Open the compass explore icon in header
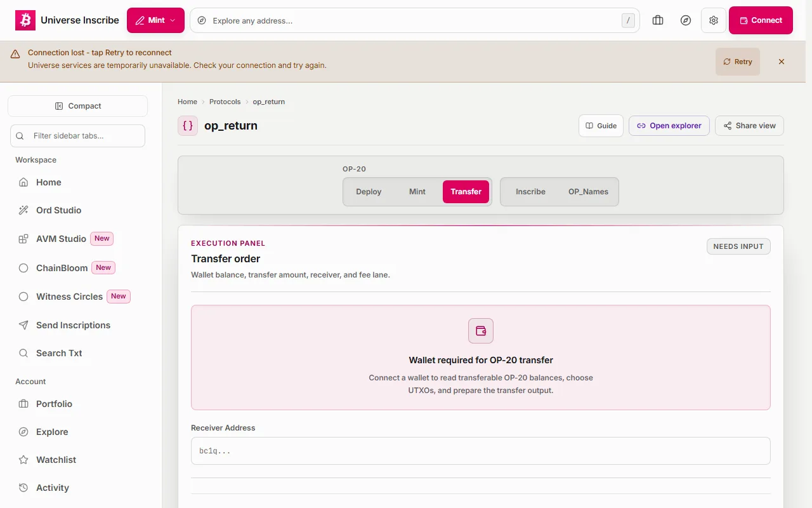Screen dimensions: 812x508 click(686, 20)
